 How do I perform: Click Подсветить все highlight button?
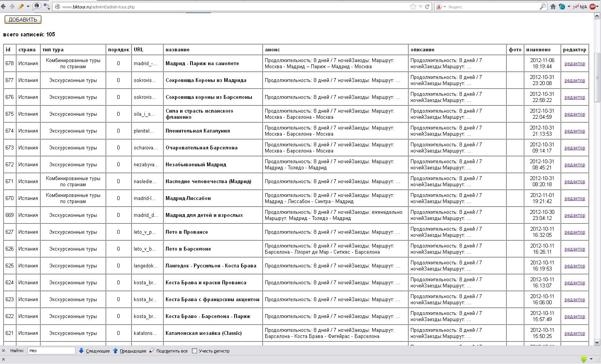point(169,351)
